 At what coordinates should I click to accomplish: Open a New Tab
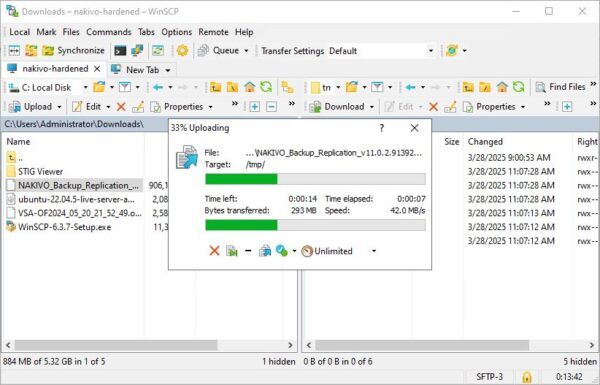[x=135, y=70]
